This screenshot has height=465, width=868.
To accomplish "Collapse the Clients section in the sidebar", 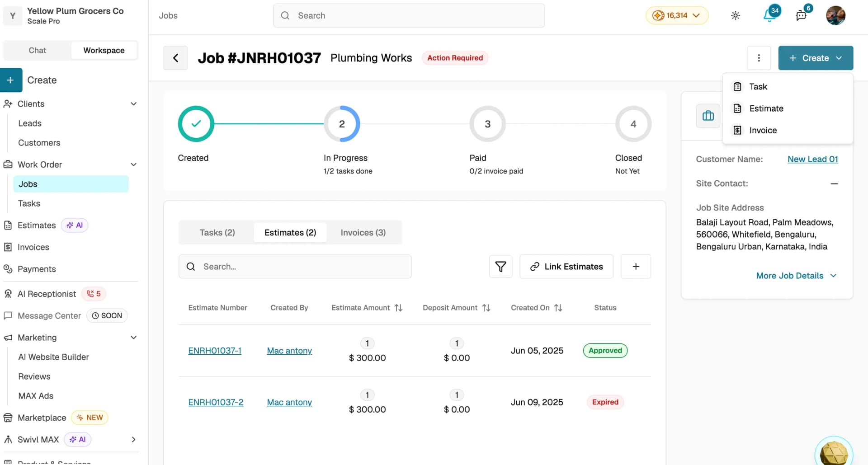I will point(133,104).
